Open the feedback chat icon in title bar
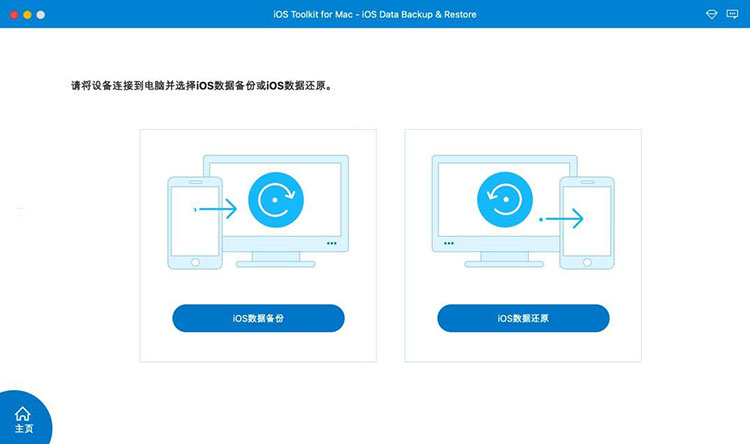750x444 pixels. 732,14
